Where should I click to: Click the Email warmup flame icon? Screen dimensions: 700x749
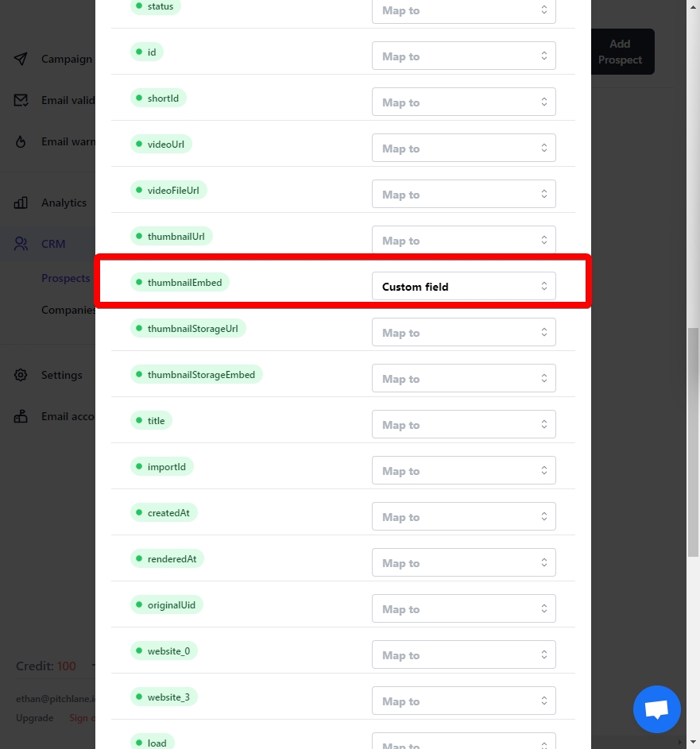[21, 141]
